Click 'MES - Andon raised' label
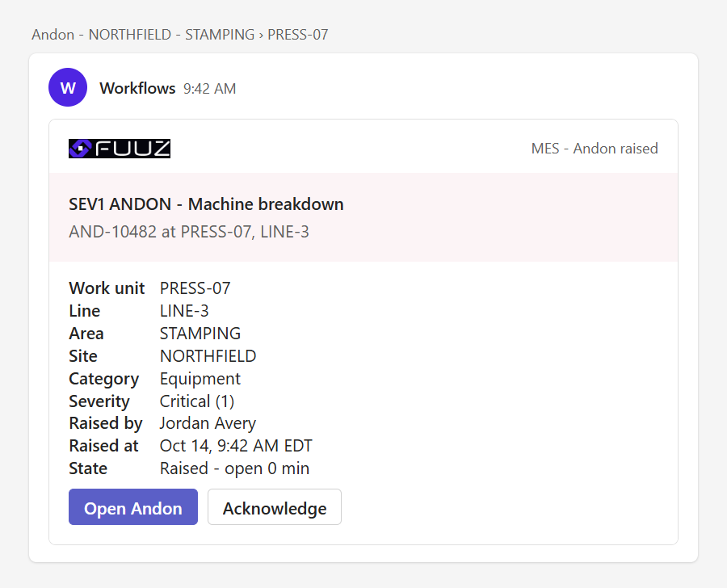This screenshot has height=588, width=727. tap(595, 149)
